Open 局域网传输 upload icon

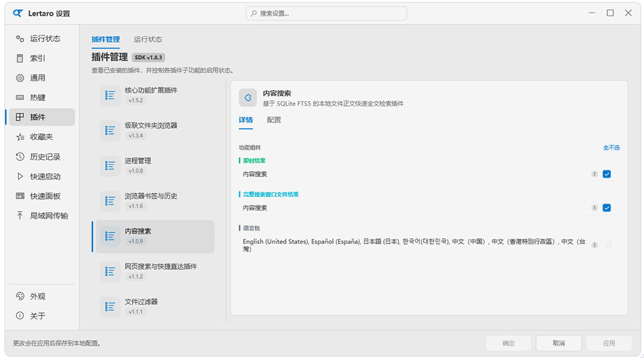(20, 216)
